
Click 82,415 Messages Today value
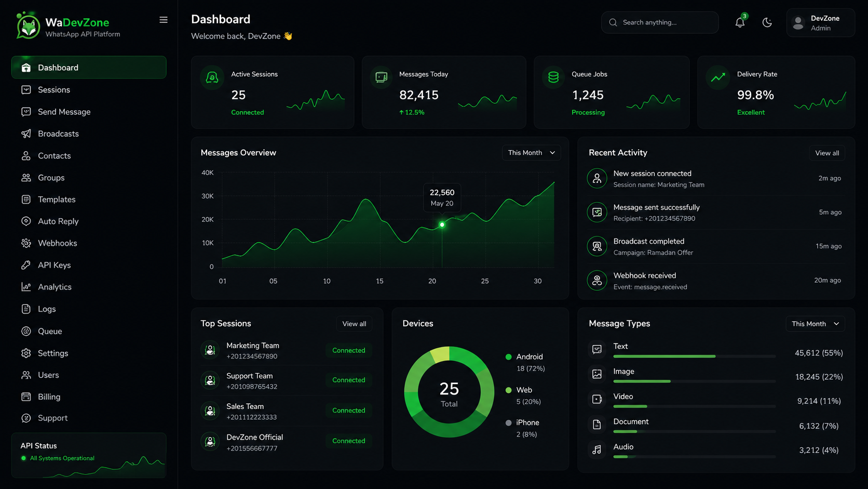click(419, 95)
